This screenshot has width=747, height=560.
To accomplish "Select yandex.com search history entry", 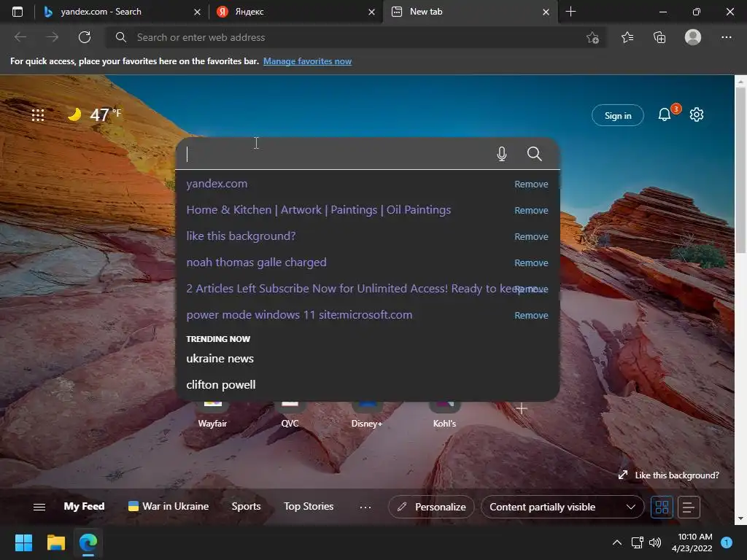I will (217, 184).
